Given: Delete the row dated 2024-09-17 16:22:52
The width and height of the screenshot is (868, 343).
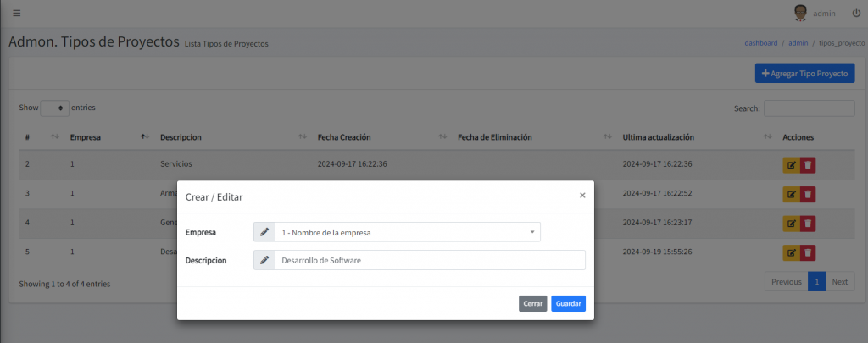Looking at the screenshot, I should (808, 194).
